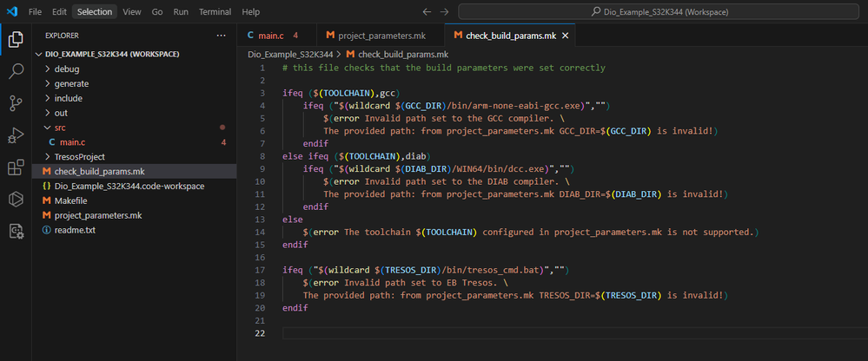The height and width of the screenshot is (361, 868).
Task: Click the workspace search box in title bar
Action: point(659,12)
